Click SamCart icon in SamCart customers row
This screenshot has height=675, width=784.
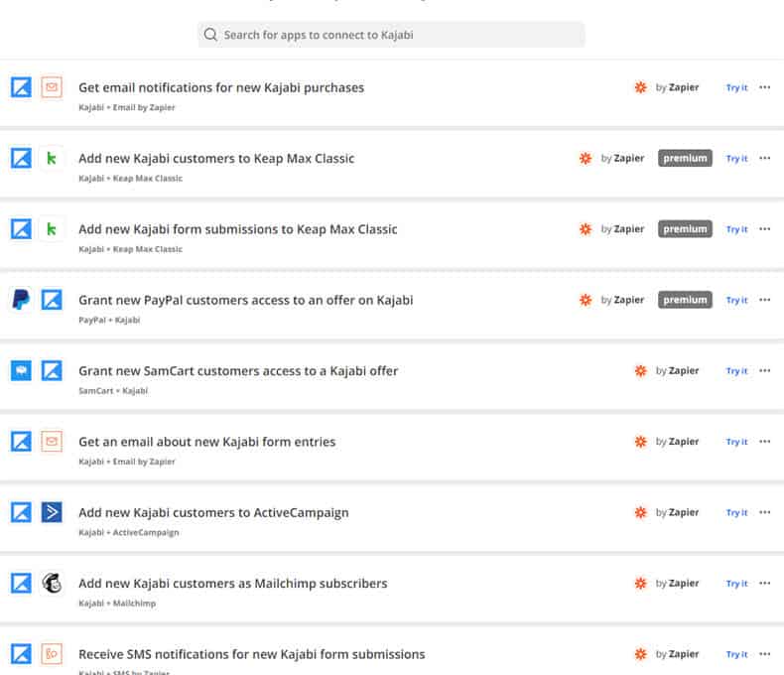(21, 370)
